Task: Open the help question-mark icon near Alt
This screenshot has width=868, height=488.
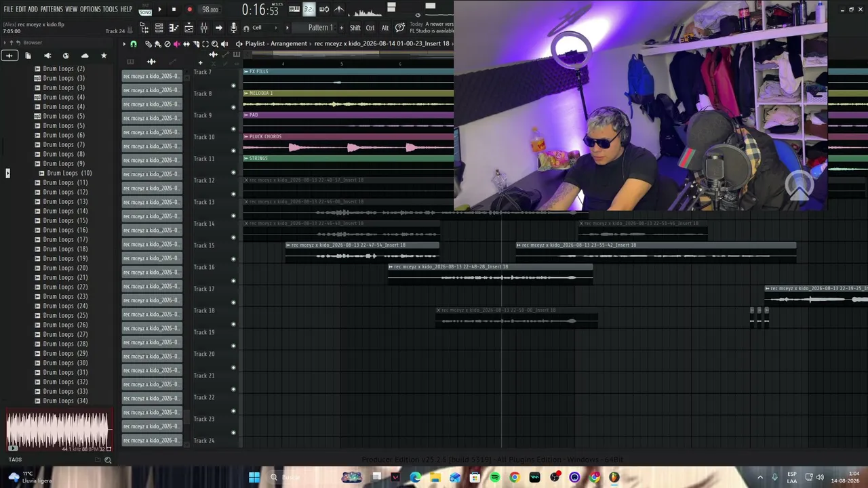Action: click(400, 28)
